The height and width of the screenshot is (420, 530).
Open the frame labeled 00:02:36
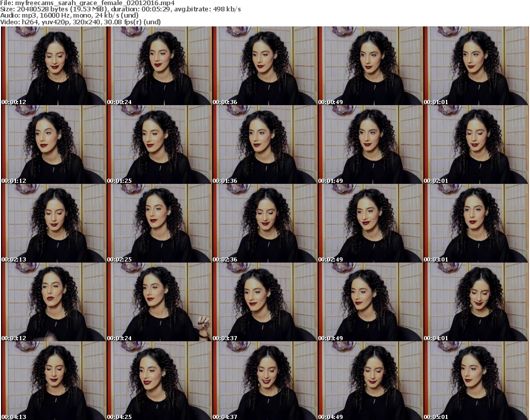(264, 224)
